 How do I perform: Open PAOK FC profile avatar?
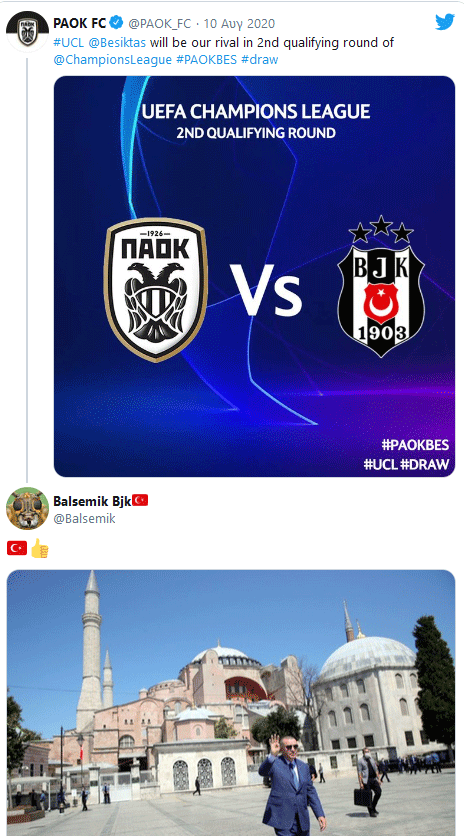27,31
